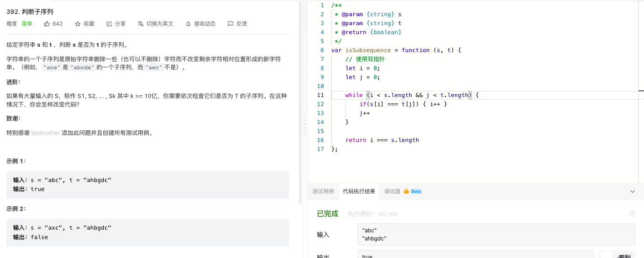Click the help question-mark icon near execution time
The image size is (644, 258).
click(632, 214)
